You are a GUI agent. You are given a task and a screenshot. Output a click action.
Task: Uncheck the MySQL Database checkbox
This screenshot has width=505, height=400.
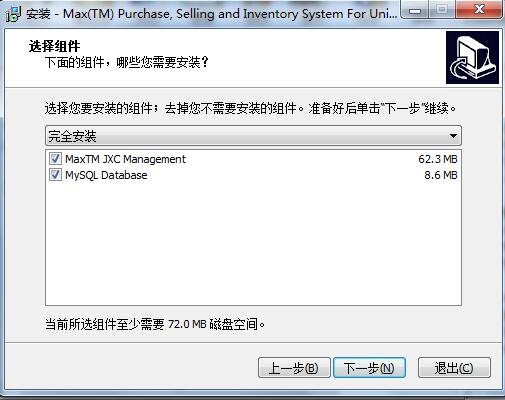coord(55,175)
